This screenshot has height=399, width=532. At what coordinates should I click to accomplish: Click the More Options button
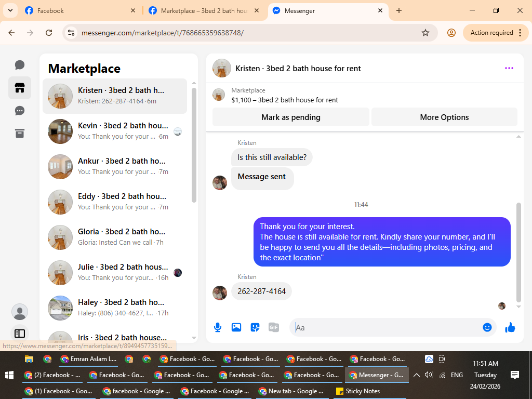[444, 117]
